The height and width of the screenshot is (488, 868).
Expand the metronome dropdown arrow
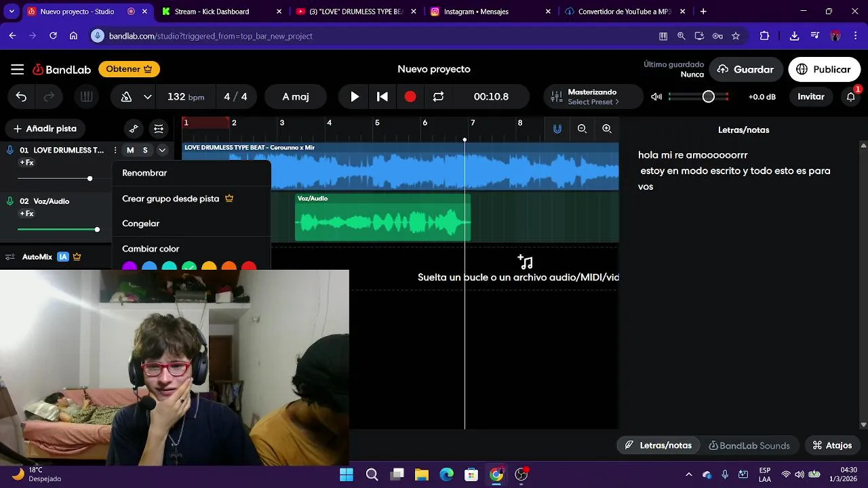click(147, 97)
